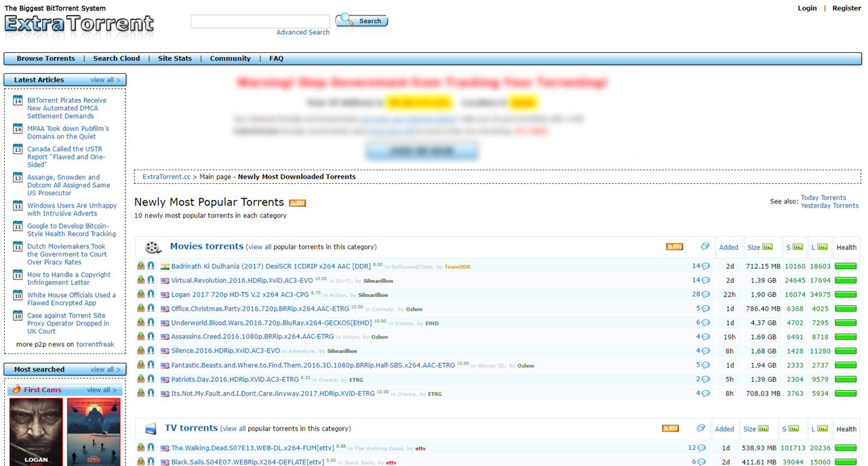Click the Login link
The image size is (868, 466).
pos(807,8)
